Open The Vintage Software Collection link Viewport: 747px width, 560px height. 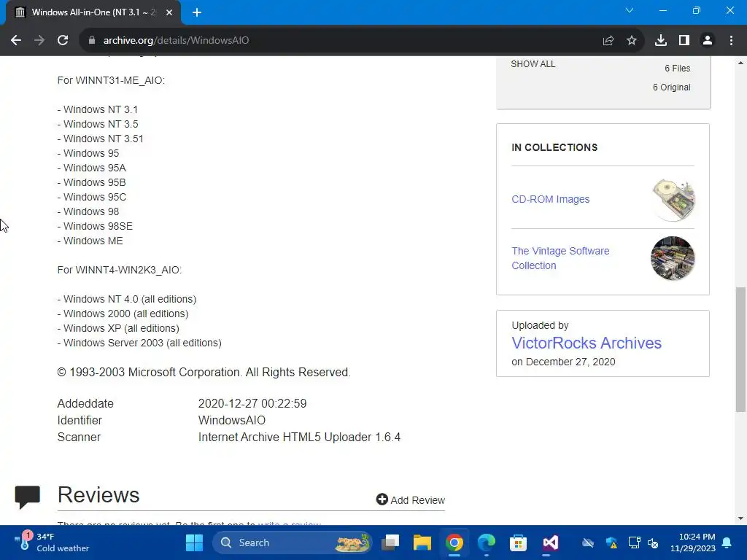point(560,258)
